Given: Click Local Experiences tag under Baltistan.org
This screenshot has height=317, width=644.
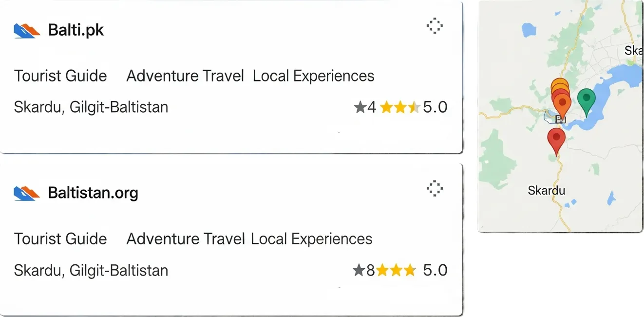Looking at the screenshot, I should [x=311, y=239].
